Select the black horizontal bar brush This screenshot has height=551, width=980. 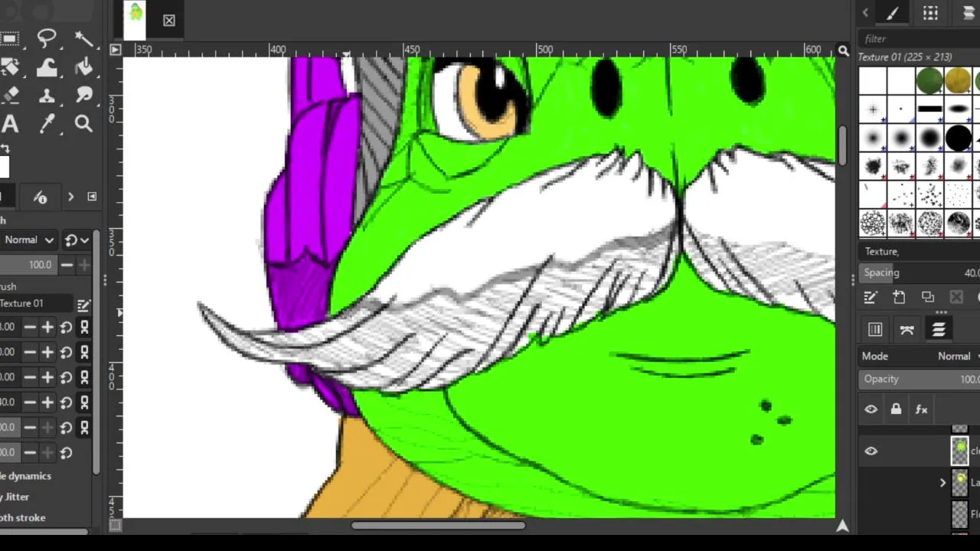pyautogui.click(x=929, y=109)
